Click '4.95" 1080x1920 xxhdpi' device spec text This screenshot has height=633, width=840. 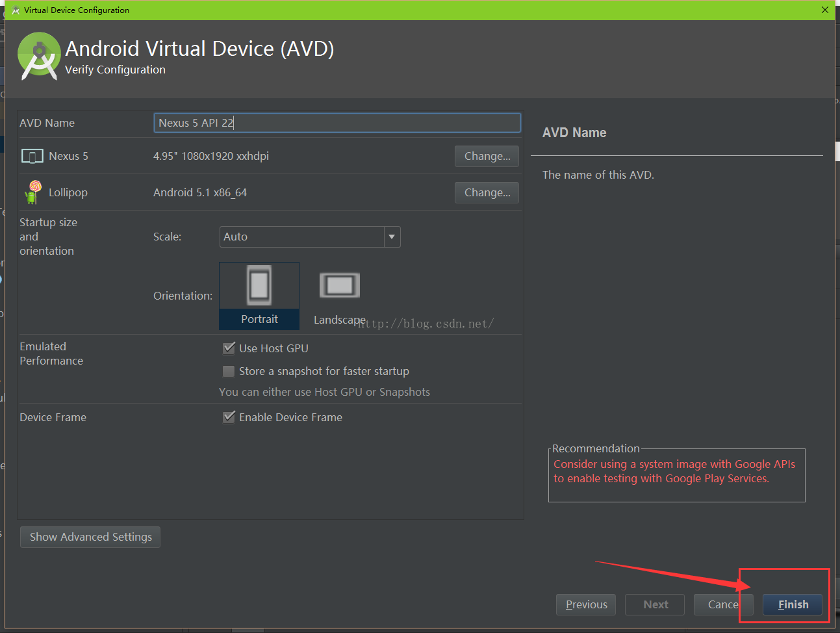tap(211, 156)
